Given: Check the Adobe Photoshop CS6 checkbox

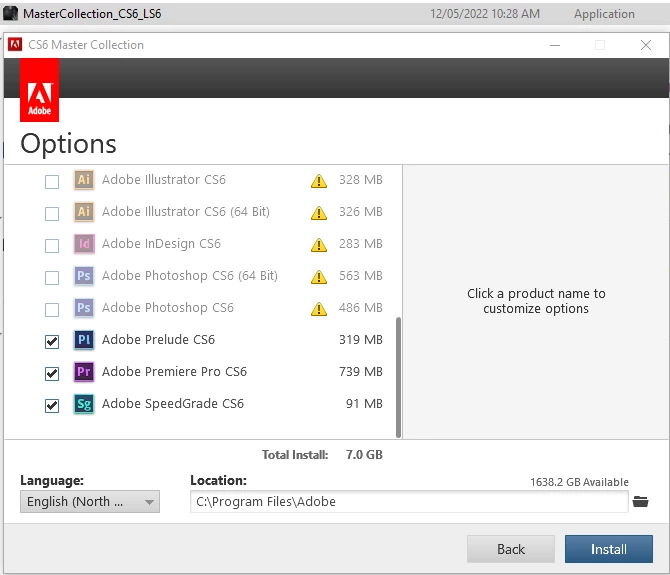Looking at the screenshot, I should 52,310.
